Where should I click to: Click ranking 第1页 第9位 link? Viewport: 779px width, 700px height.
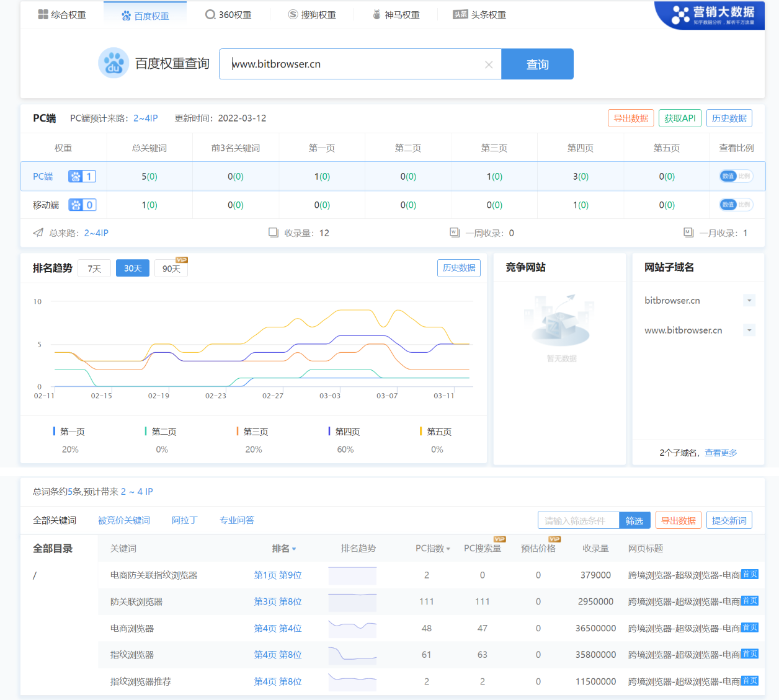point(278,575)
